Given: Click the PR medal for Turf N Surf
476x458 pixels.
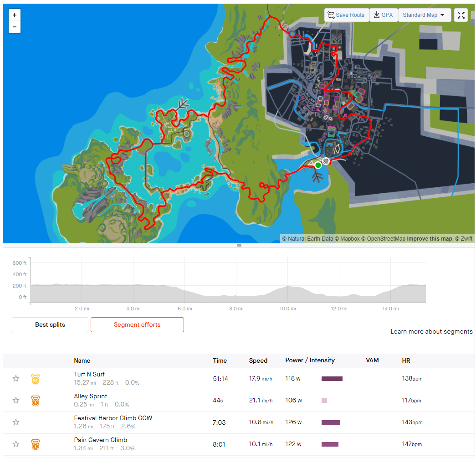Looking at the screenshot, I should [36, 379].
